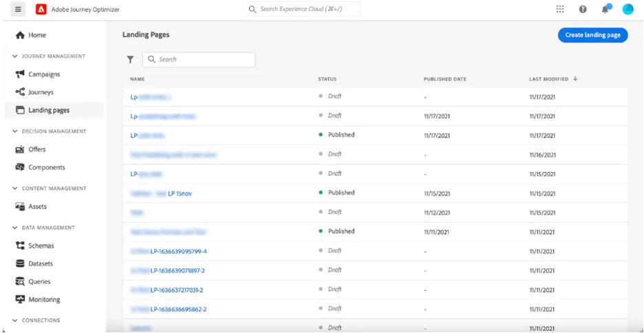Screen dimensions: 644x333
Task: Open landing page LP-1636639095799-4
Action: 179,251
